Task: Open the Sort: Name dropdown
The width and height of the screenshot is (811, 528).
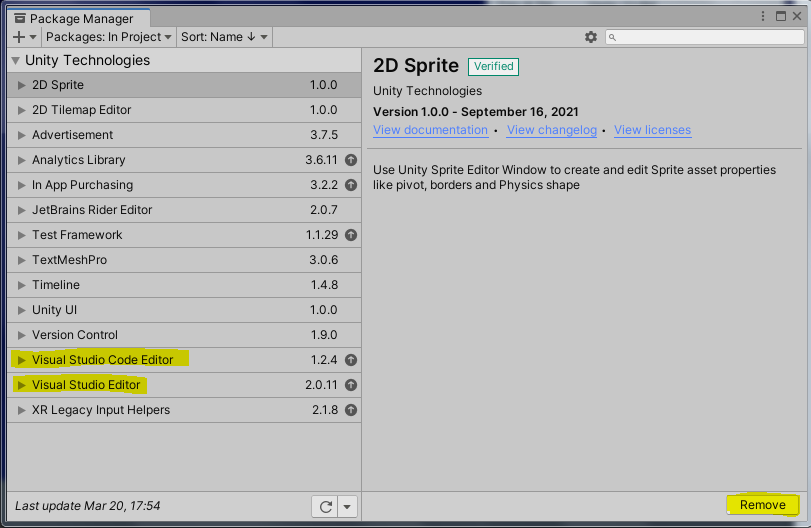Action: click(224, 37)
